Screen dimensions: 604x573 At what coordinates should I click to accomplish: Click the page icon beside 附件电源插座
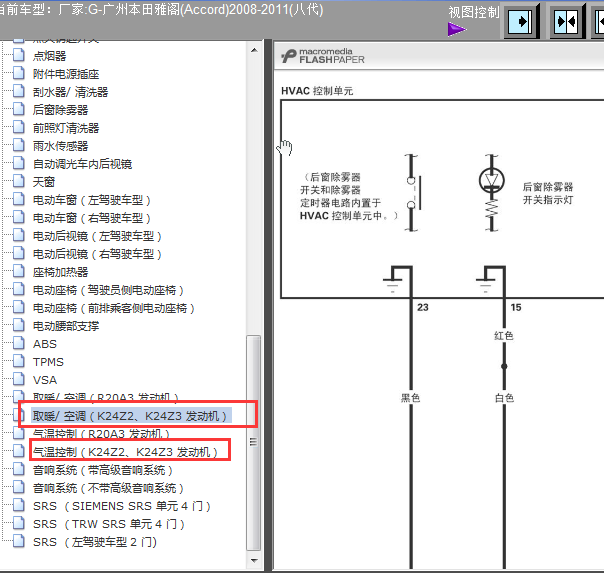coord(18,73)
